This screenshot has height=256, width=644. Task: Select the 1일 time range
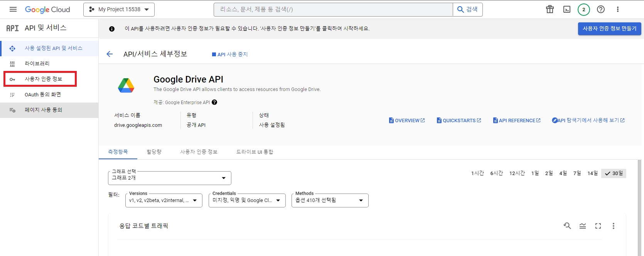[x=535, y=173]
